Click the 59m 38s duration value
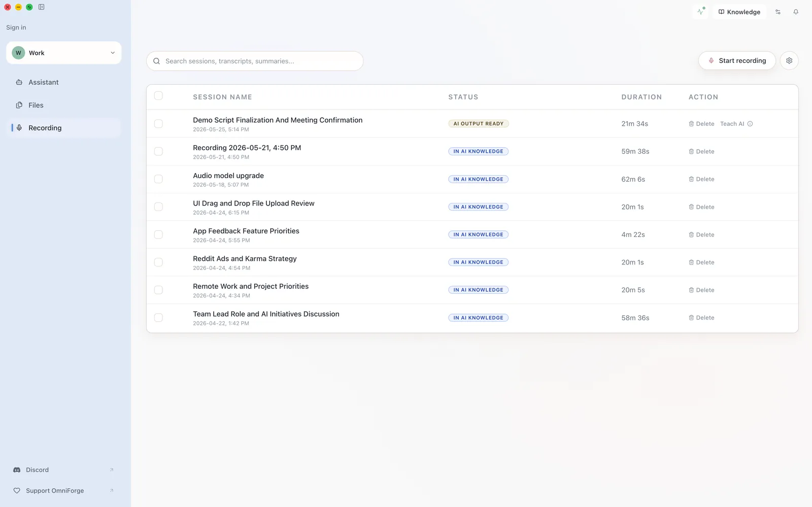The image size is (812, 507). [x=635, y=151]
